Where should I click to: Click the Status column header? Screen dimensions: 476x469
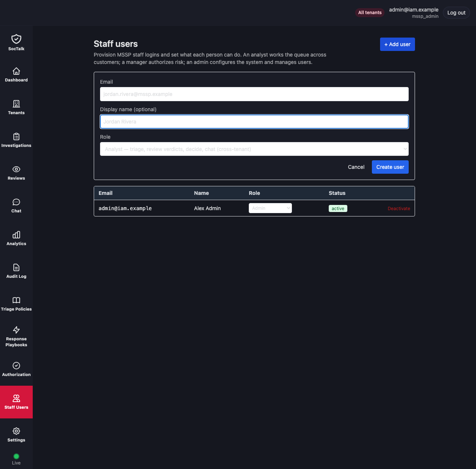pyautogui.click(x=337, y=193)
